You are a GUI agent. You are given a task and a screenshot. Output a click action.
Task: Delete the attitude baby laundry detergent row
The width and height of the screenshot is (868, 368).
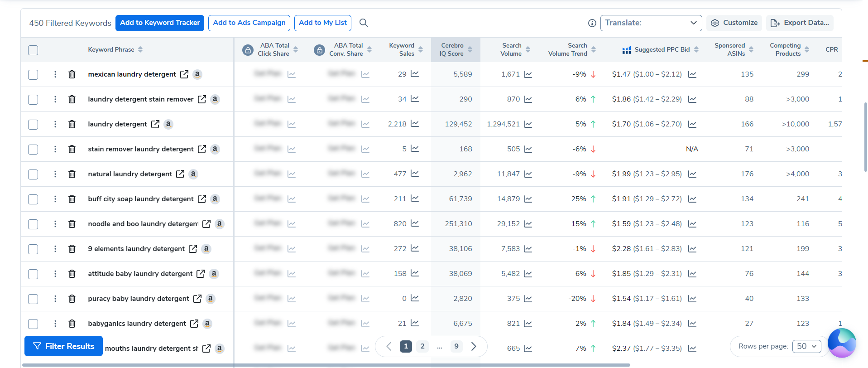coord(72,274)
